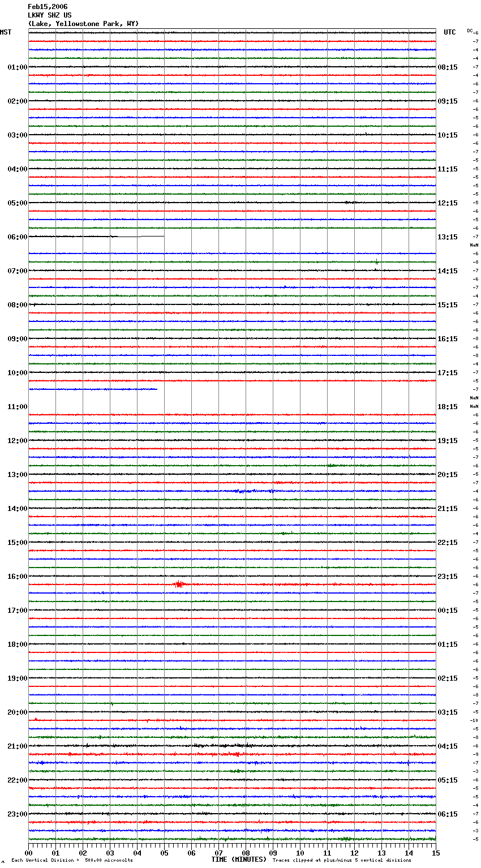Select the 12:00 MST time label
The width and height of the screenshot is (481, 868).
tap(18, 441)
